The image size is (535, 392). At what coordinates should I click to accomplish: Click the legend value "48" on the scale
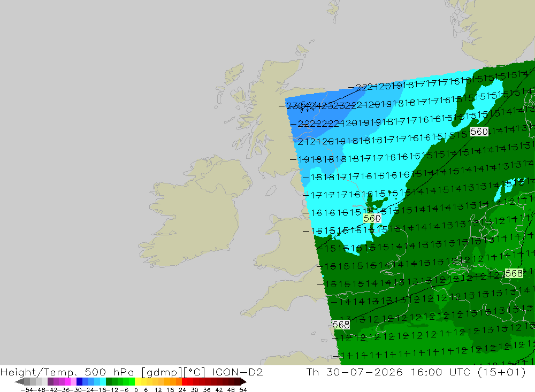coord(231,390)
